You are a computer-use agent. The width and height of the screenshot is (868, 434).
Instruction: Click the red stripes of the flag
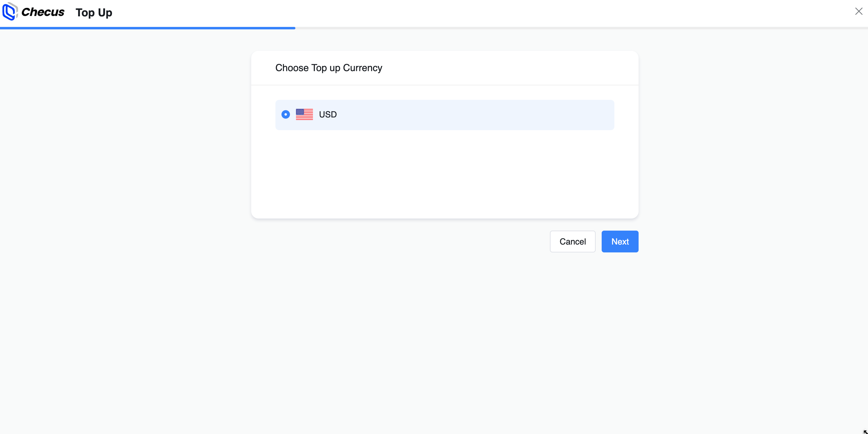tap(307, 118)
